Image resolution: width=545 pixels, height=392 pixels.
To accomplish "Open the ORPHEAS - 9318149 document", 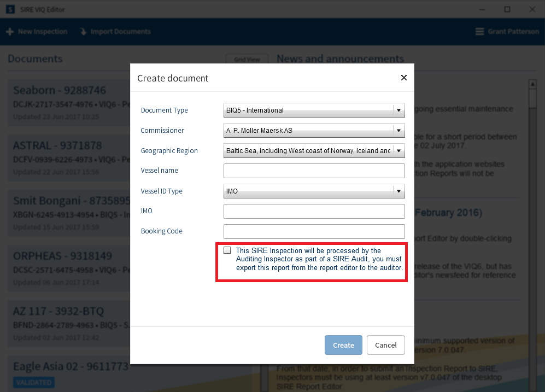I will (69, 268).
